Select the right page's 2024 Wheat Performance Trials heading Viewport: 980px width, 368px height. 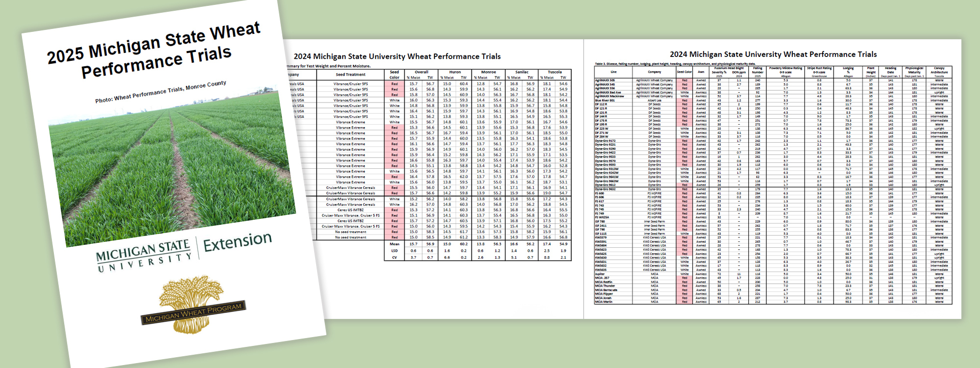pyautogui.click(x=773, y=54)
